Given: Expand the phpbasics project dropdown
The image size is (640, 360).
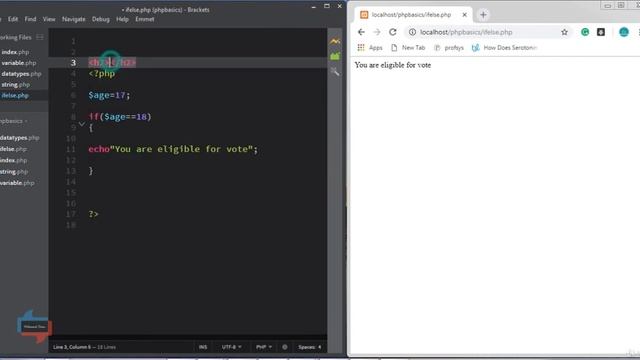Looking at the screenshot, I should coord(13,121).
